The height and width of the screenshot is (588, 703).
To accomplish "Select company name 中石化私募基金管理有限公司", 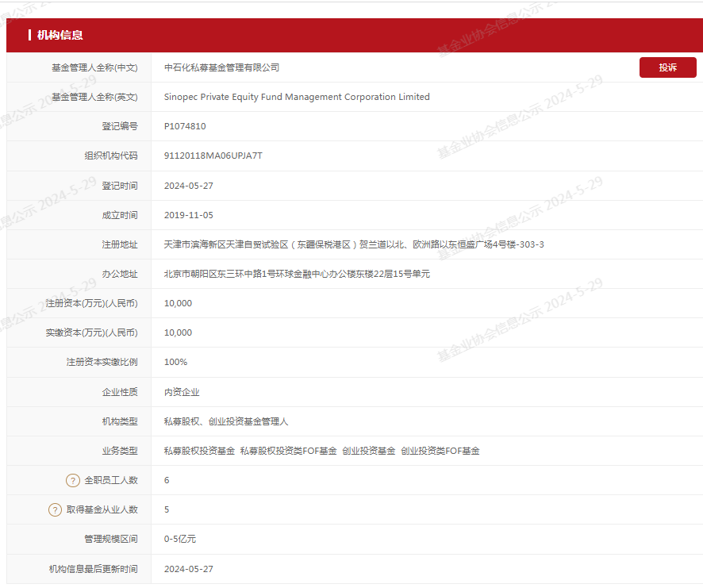I will coord(222,67).
